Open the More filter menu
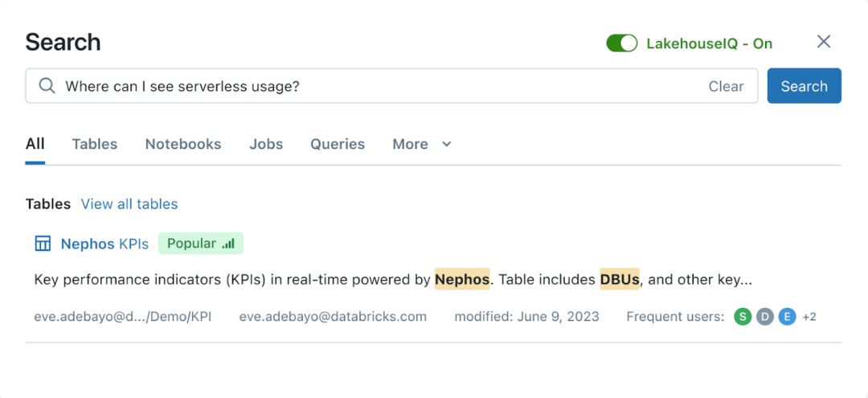868x398 pixels. [411, 144]
